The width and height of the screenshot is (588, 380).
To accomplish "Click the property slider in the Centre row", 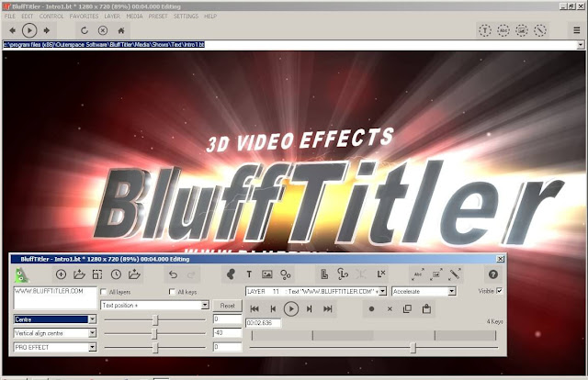I will point(155,319).
